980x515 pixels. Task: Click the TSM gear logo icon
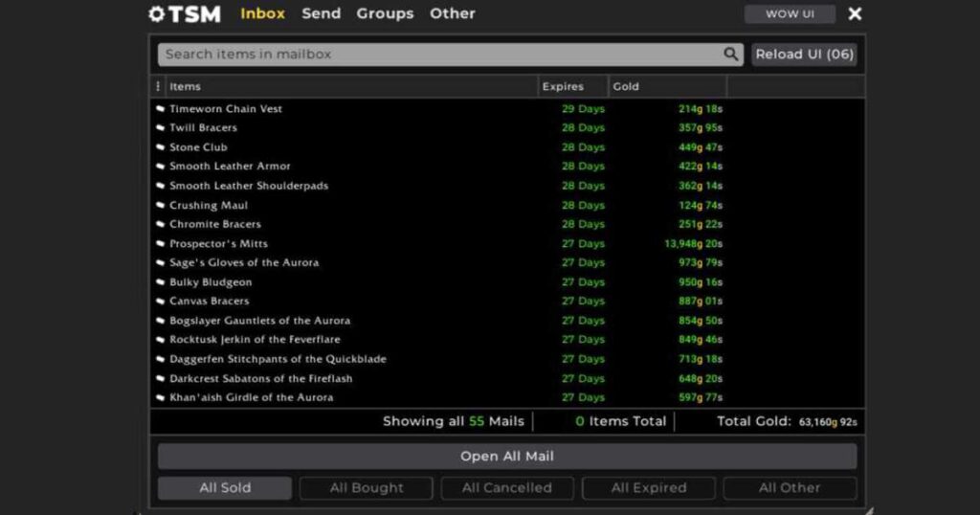pyautogui.click(x=157, y=14)
